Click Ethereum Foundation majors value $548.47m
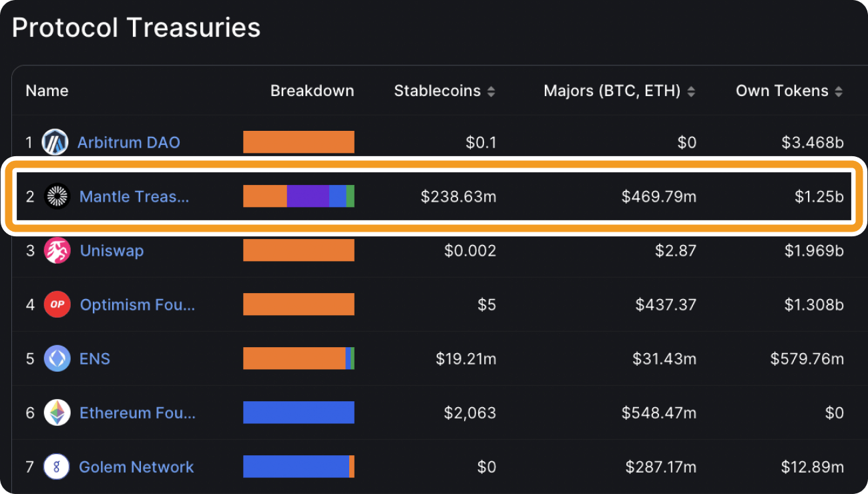868x494 pixels. [659, 413]
